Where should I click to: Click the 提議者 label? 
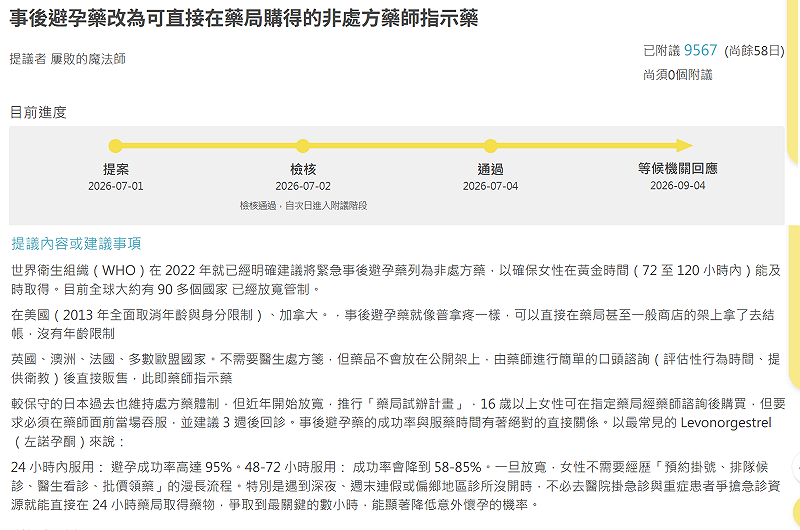click(28, 59)
